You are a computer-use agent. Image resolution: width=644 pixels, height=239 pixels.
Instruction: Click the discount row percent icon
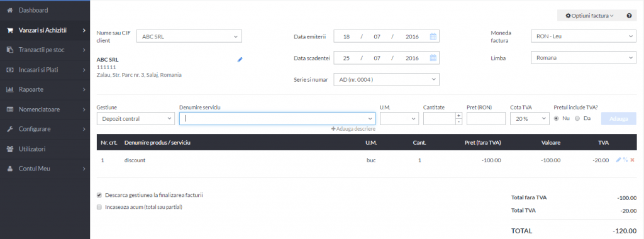[625, 160]
